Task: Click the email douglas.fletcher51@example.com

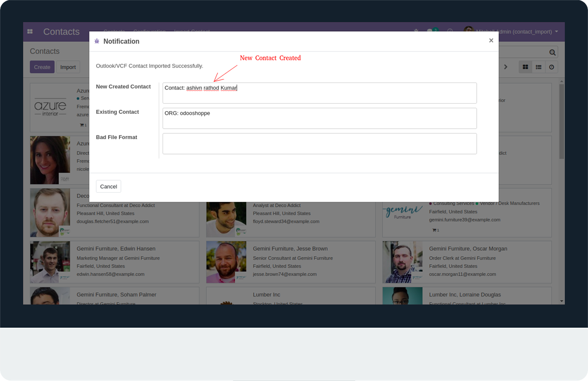Action: click(x=112, y=221)
